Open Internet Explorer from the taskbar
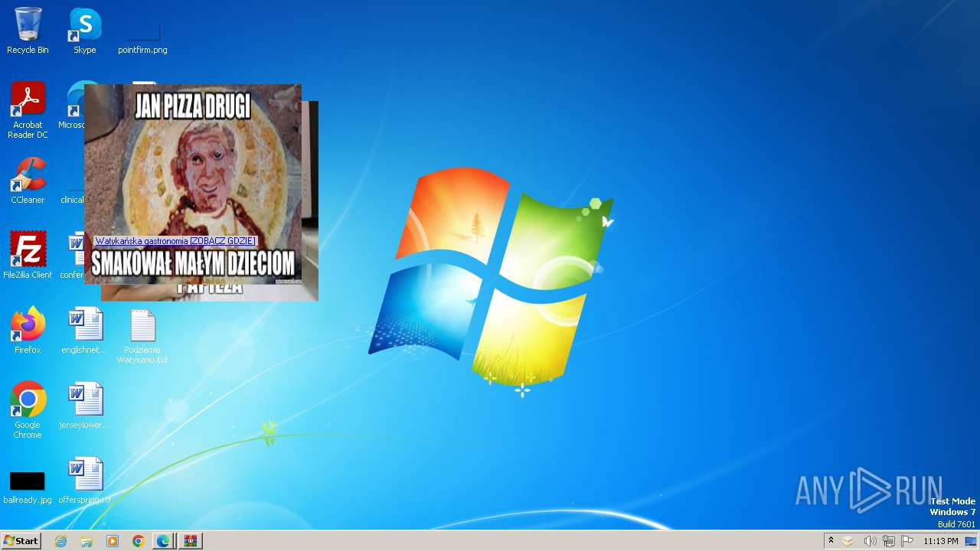Screen dimensions: 980x551 (61, 541)
